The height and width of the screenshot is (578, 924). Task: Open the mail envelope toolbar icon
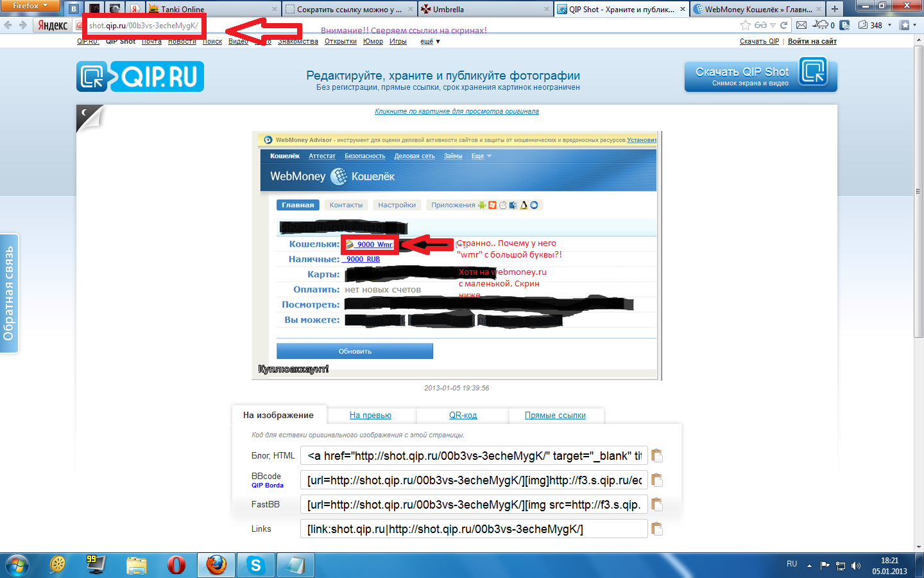(x=801, y=25)
